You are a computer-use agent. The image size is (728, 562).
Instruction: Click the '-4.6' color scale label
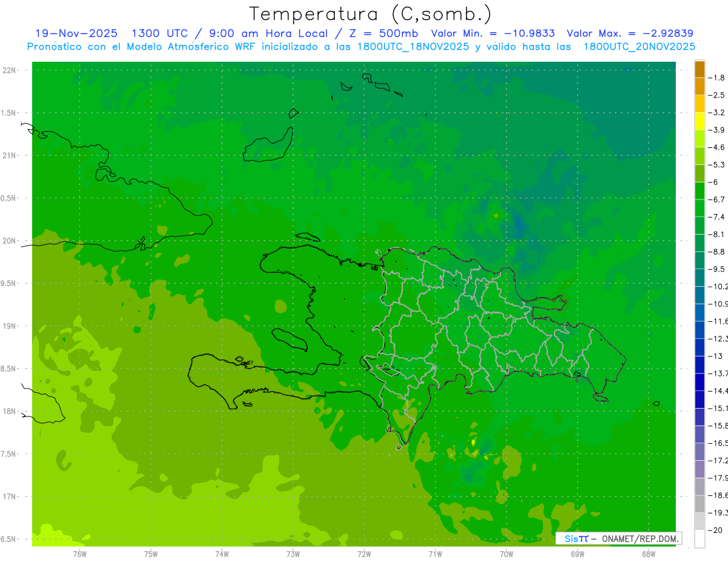click(x=717, y=147)
